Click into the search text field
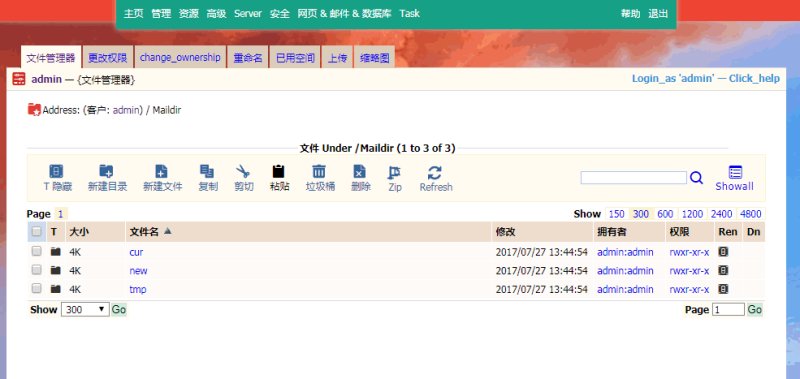 tap(634, 178)
